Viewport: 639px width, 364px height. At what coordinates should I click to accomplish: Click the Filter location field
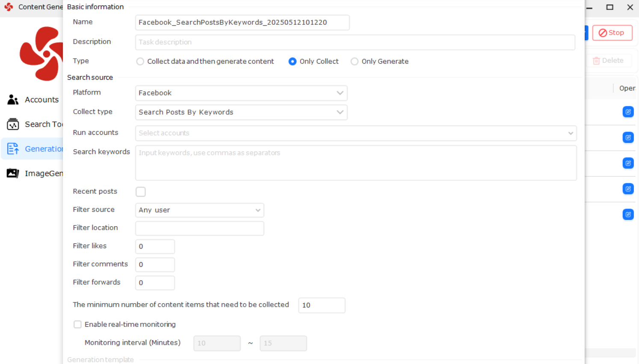[200, 228]
